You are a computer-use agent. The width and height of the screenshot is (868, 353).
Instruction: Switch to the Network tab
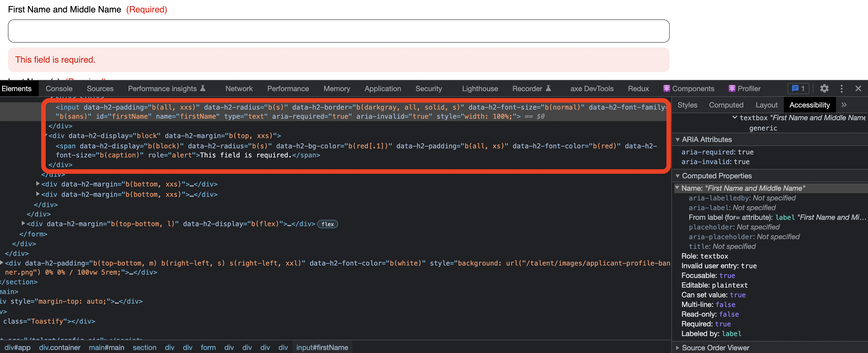click(x=239, y=88)
